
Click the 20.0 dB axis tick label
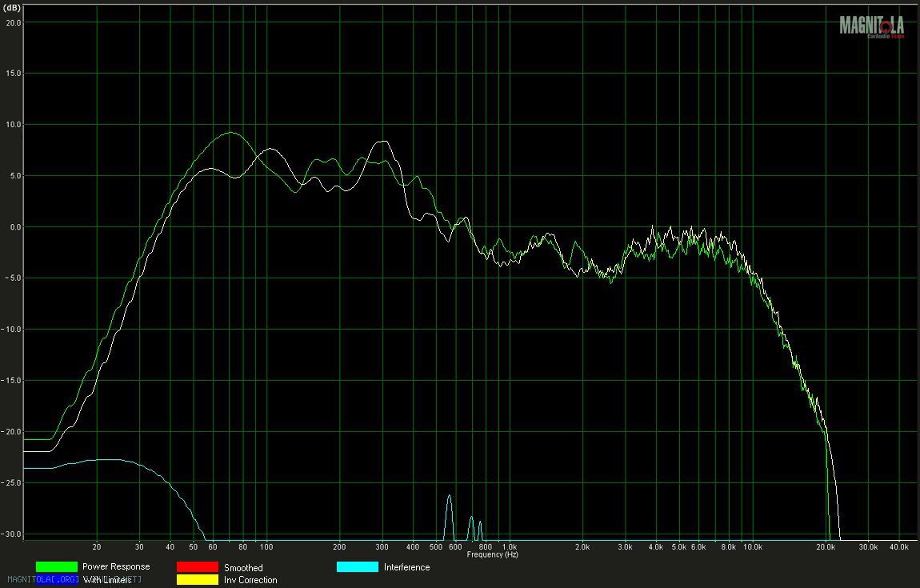(x=12, y=22)
